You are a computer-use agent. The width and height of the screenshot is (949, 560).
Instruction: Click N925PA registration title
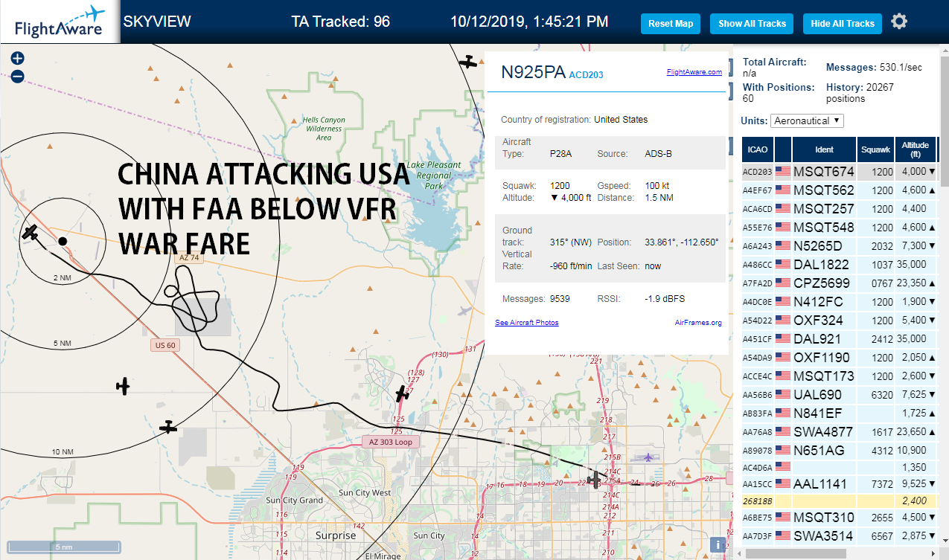click(533, 72)
